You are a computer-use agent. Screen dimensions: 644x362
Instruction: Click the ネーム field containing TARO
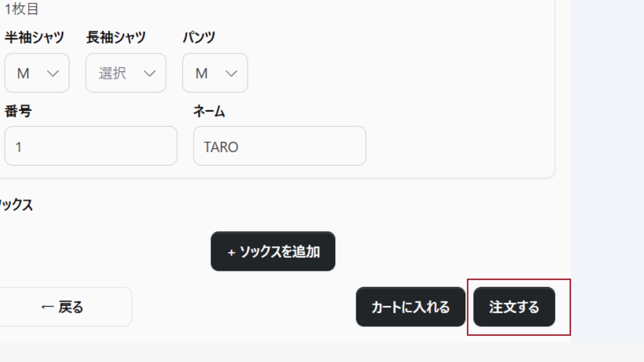click(279, 146)
